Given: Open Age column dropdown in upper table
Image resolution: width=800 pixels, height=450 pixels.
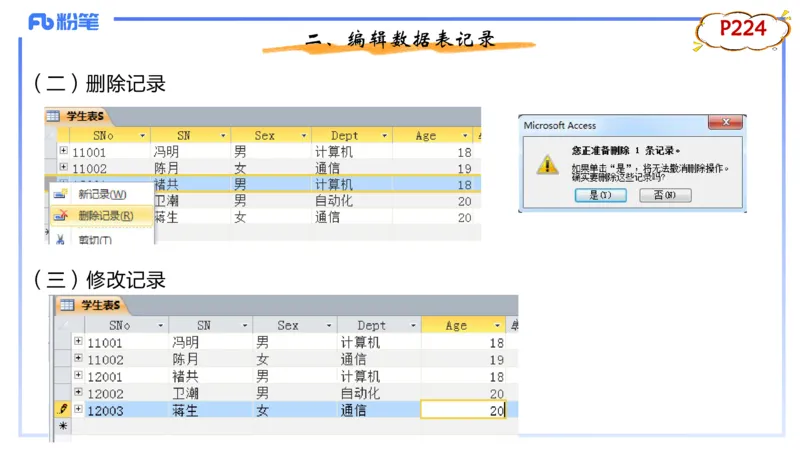Looking at the screenshot, I should 465,136.
